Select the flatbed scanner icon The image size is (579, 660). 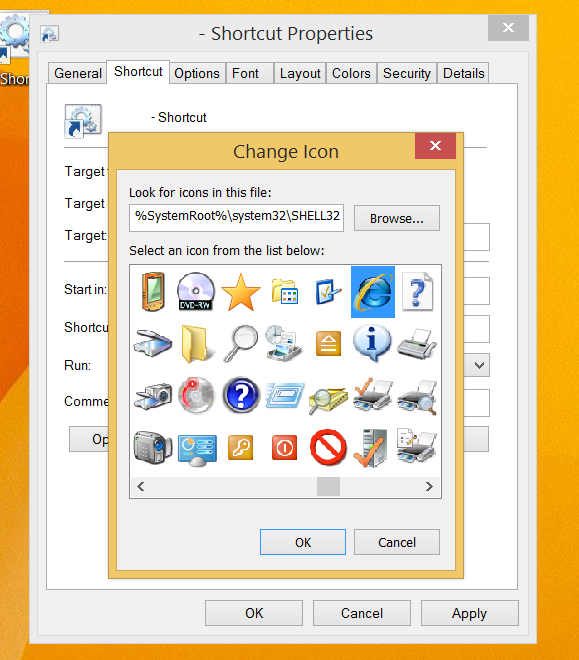(x=153, y=343)
